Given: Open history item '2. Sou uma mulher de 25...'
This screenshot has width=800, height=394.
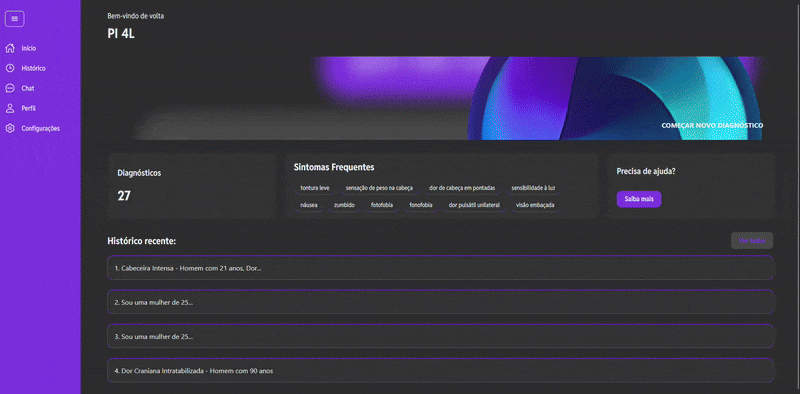Looking at the screenshot, I should point(440,302).
